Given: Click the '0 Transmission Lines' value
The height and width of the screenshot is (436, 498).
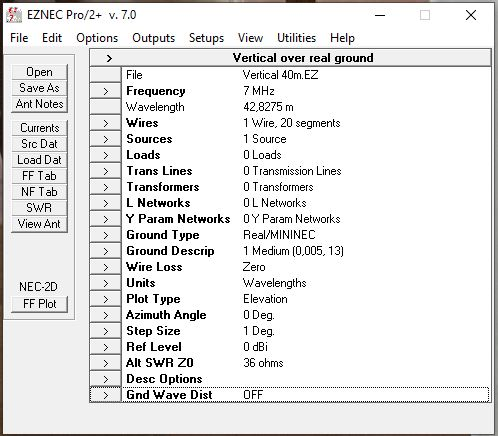Looking at the screenshot, I should coord(292,171).
